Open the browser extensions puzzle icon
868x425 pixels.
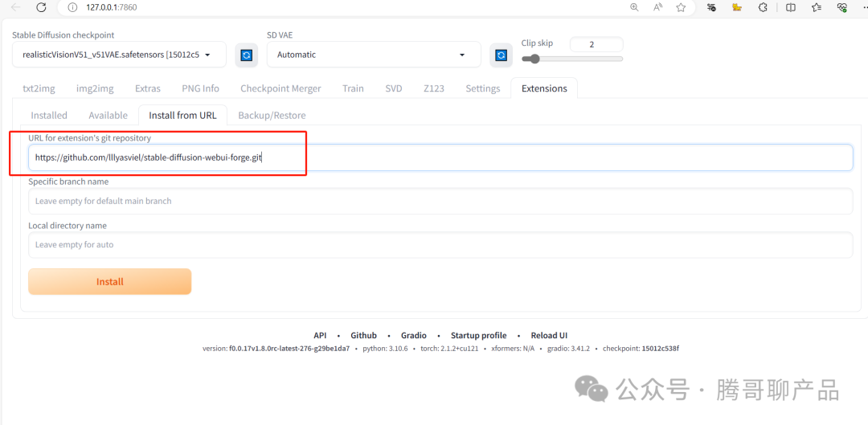click(763, 7)
